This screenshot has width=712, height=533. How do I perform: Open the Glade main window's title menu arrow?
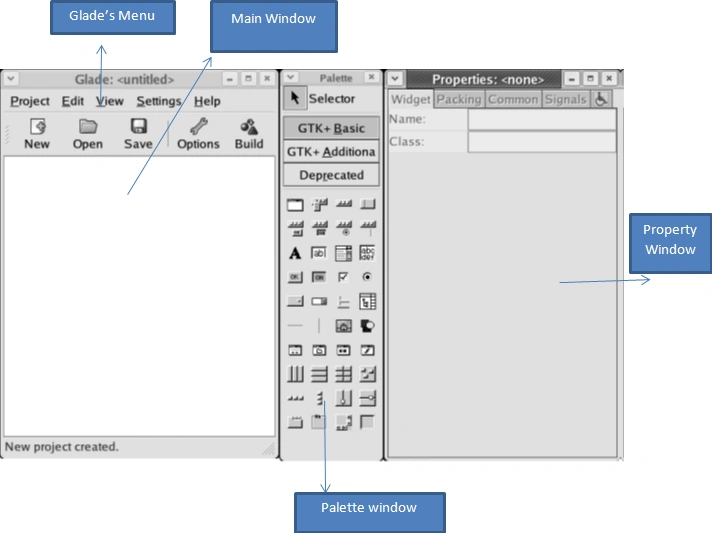(10, 79)
